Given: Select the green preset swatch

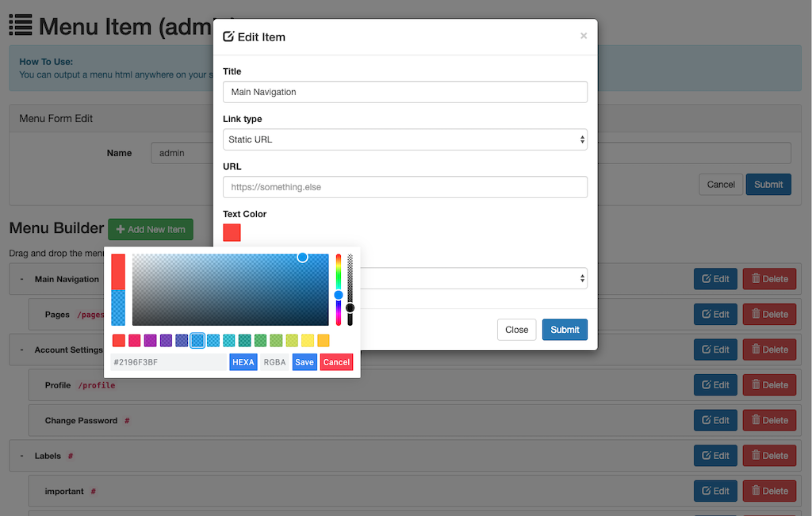Looking at the screenshot, I should 260,341.
